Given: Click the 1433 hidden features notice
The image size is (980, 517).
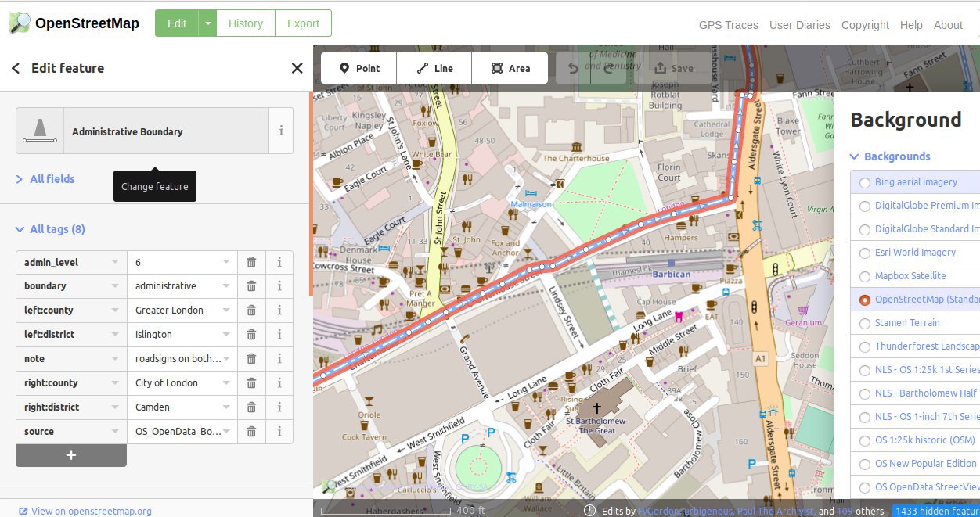Looking at the screenshot, I should [x=936, y=511].
